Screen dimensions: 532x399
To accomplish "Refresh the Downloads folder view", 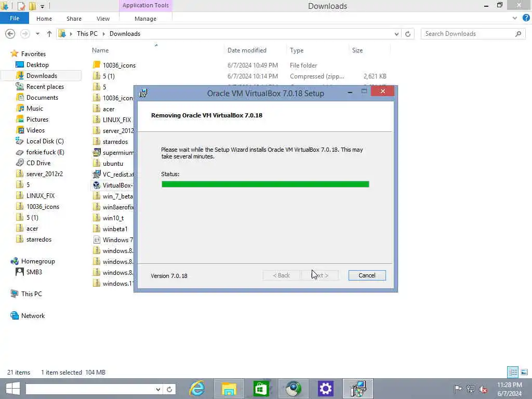I will pos(408,34).
